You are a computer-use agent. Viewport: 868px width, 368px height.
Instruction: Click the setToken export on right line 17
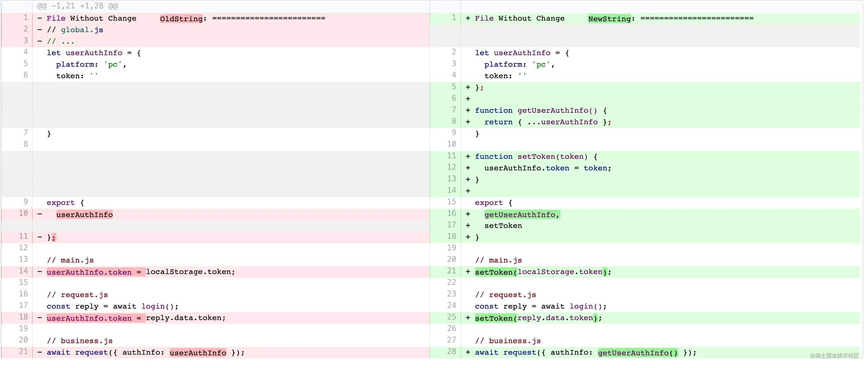(x=503, y=226)
